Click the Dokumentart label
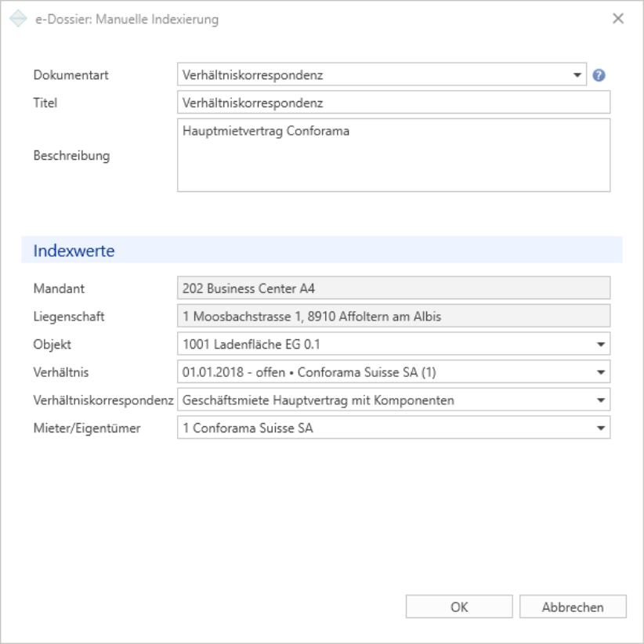 (71, 74)
